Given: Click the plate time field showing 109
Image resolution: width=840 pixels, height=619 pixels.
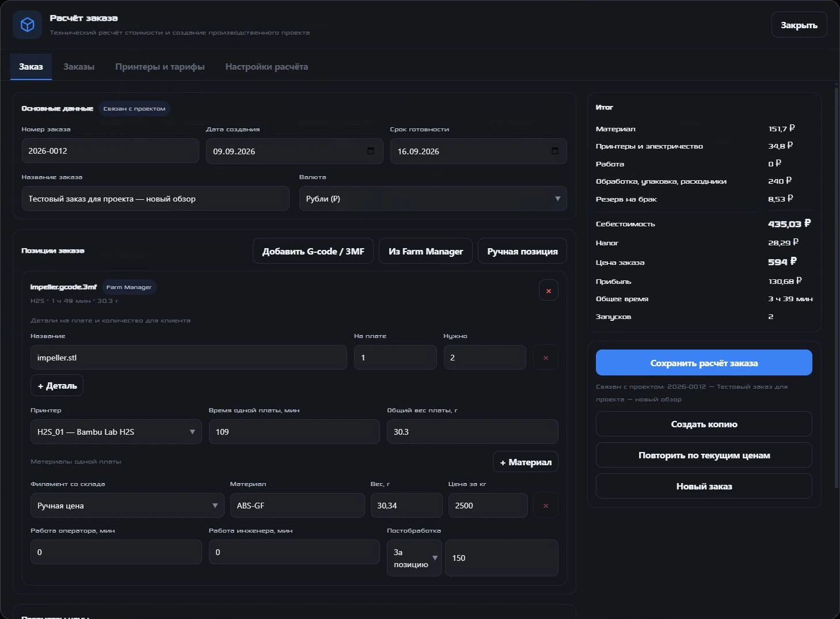Looking at the screenshot, I should click(294, 432).
